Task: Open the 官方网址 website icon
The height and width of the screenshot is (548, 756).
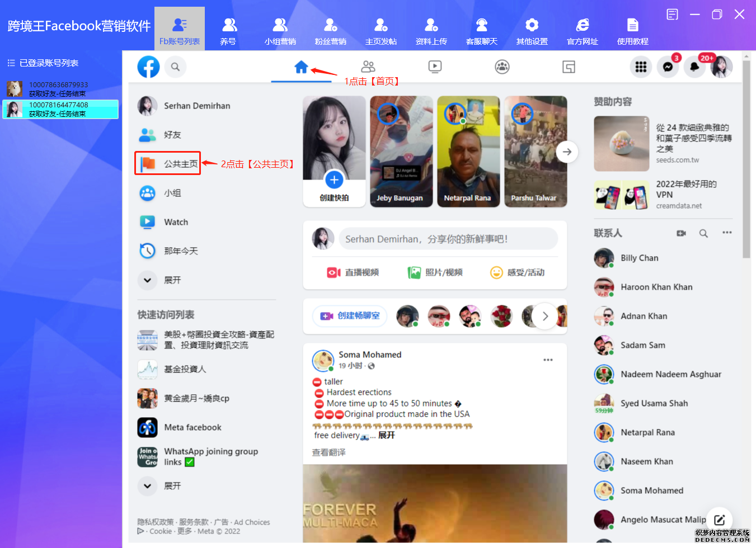Action: click(582, 28)
